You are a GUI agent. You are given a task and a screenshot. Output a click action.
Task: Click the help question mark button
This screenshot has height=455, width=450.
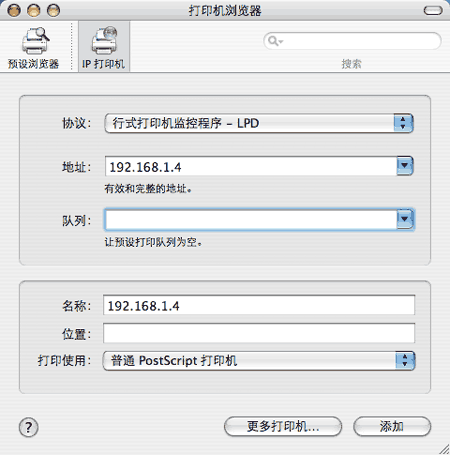(x=29, y=427)
